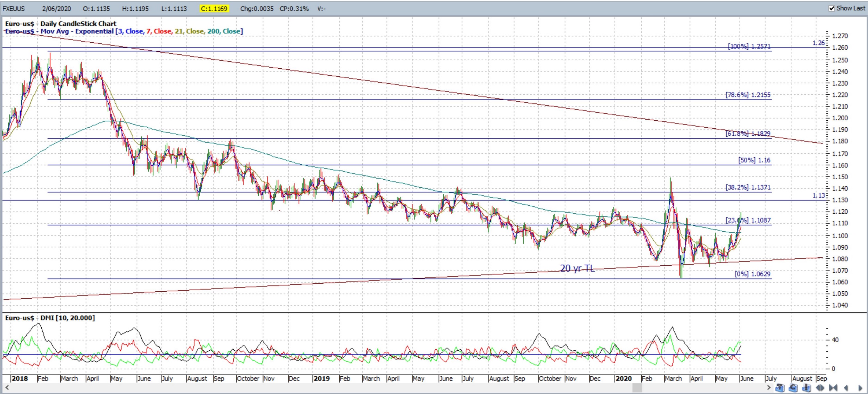Click the 2018 year label on time axis

(20, 378)
